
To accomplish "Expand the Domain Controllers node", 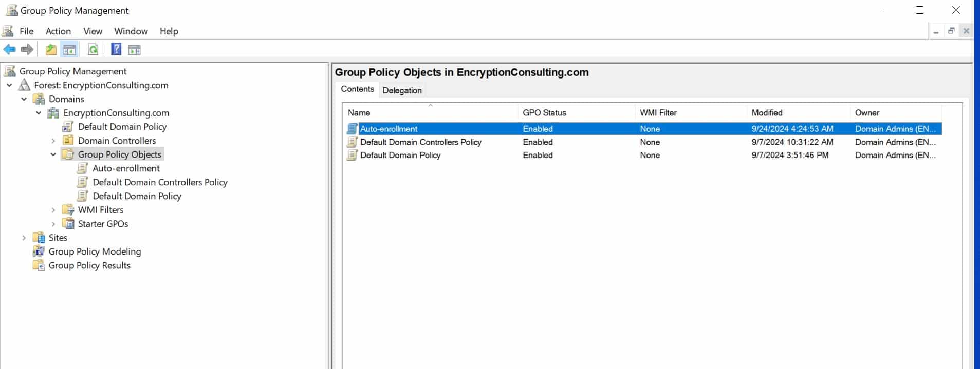I will [x=53, y=141].
